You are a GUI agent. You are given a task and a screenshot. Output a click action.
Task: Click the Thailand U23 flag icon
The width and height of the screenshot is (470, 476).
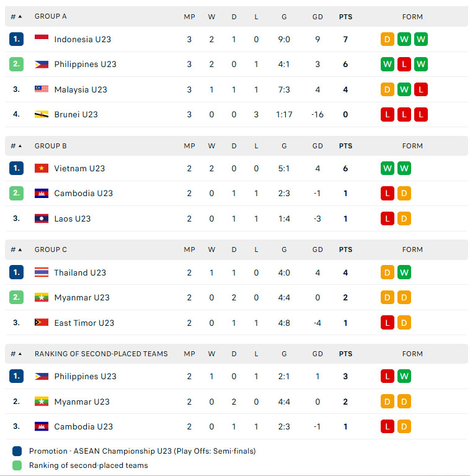pyautogui.click(x=42, y=272)
